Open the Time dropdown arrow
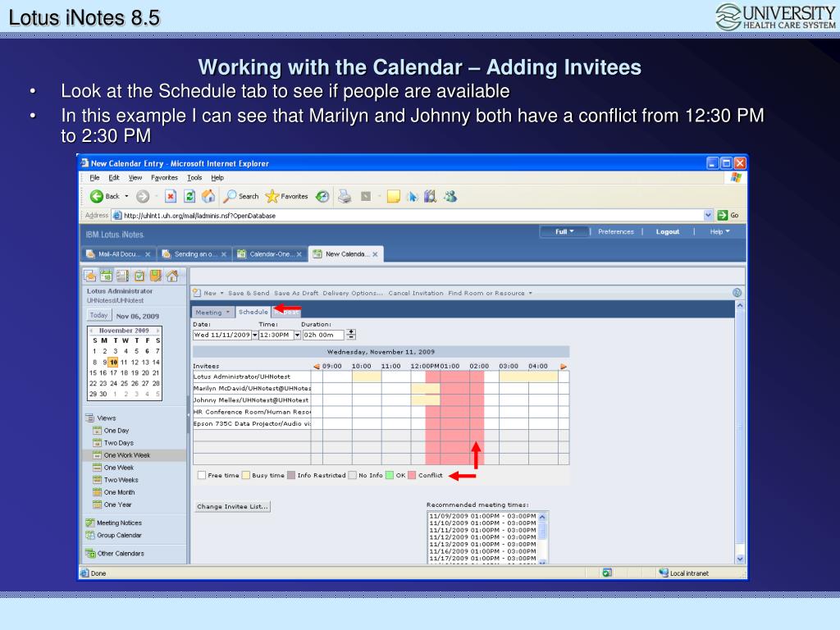The image size is (840, 630). click(x=297, y=335)
